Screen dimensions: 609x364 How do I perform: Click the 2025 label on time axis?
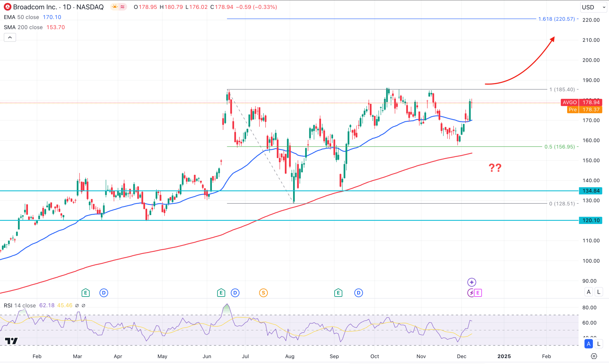(x=504, y=356)
